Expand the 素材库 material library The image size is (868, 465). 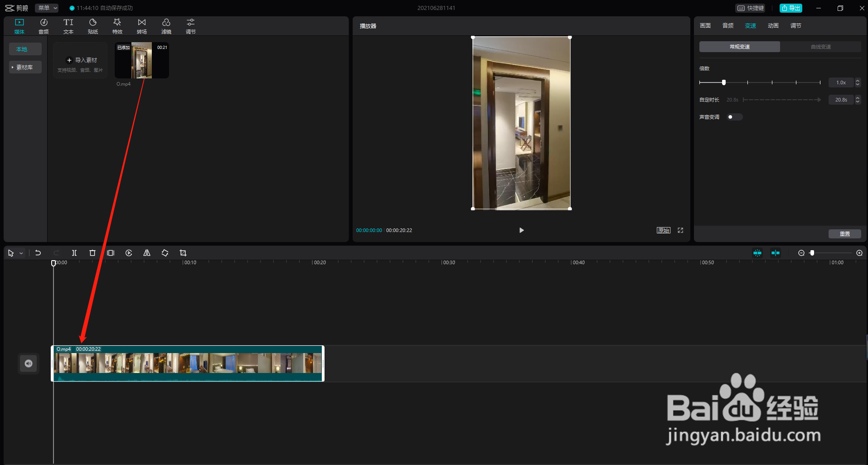[x=25, y=67]
